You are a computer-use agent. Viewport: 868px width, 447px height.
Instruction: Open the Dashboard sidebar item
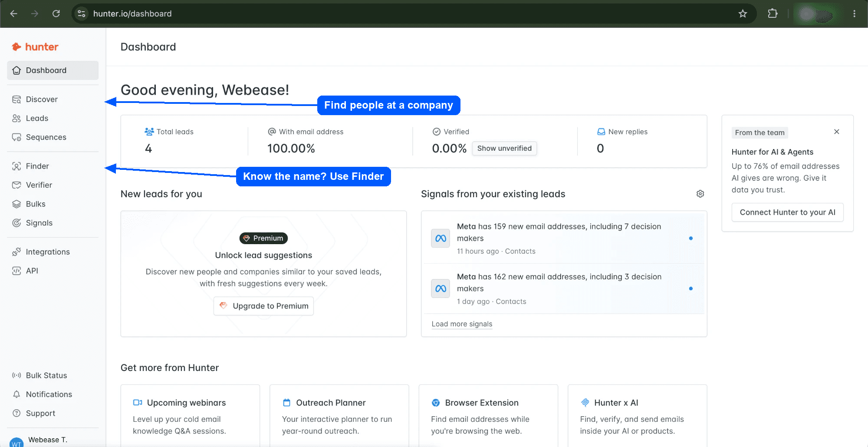(x=53, y=70)
